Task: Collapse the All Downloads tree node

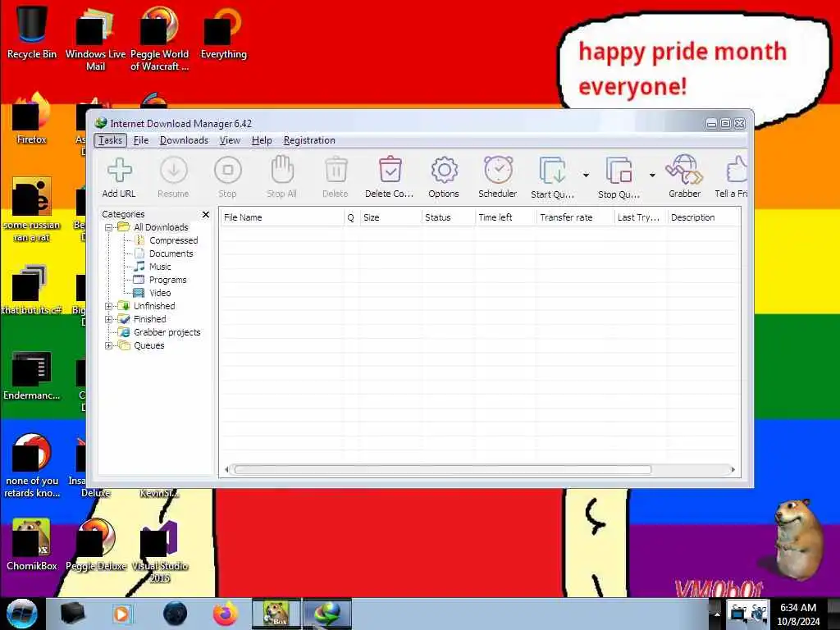Action: point(109,227)
